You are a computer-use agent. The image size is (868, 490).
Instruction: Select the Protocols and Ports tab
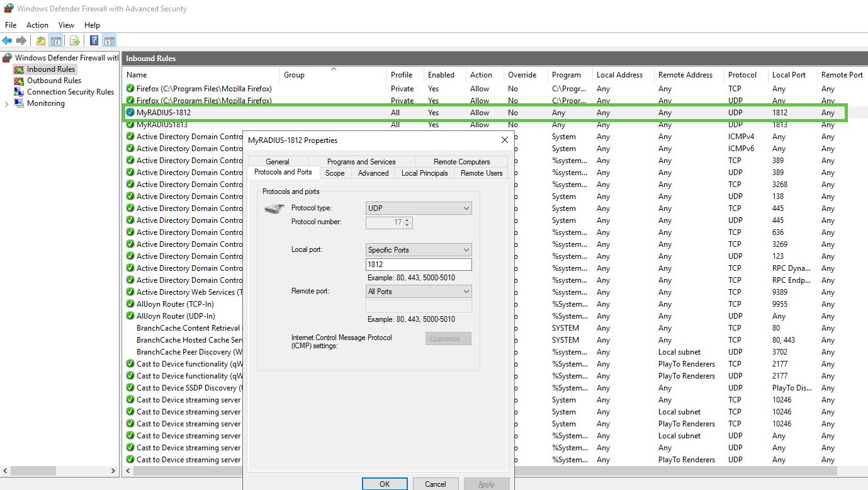(283, 172)
